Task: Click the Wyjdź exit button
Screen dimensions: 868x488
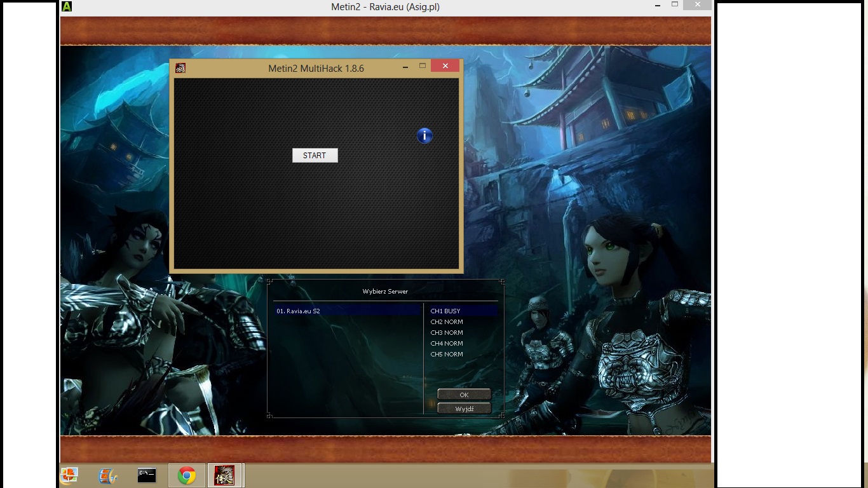Action: point(464,409)
